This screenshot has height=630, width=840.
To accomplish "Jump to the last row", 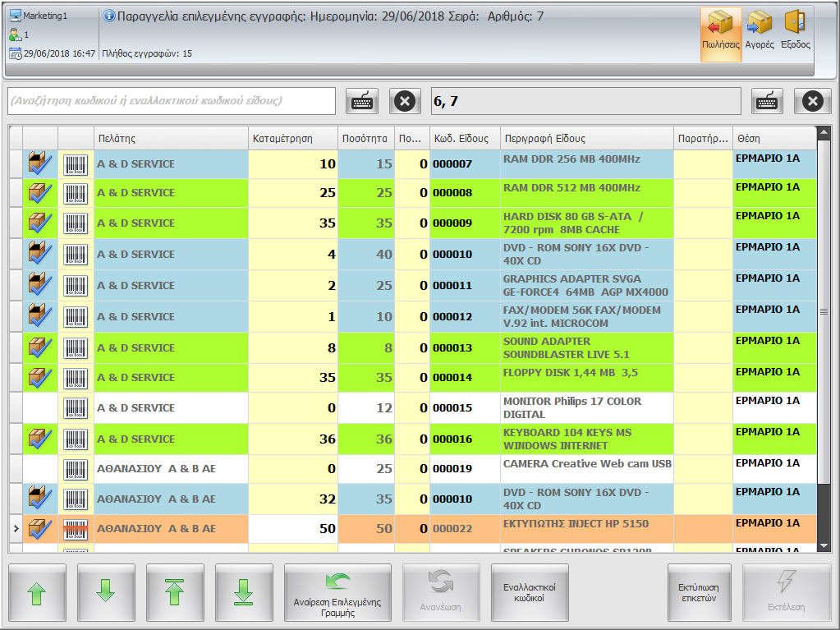I will click(245, 592).
